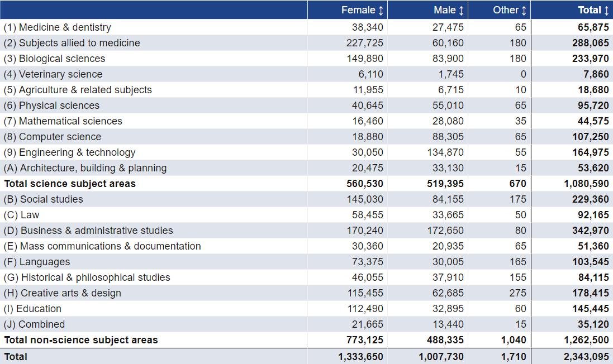
Task: Click the grand total value 2,343,095
Action: tap(587, 356)
